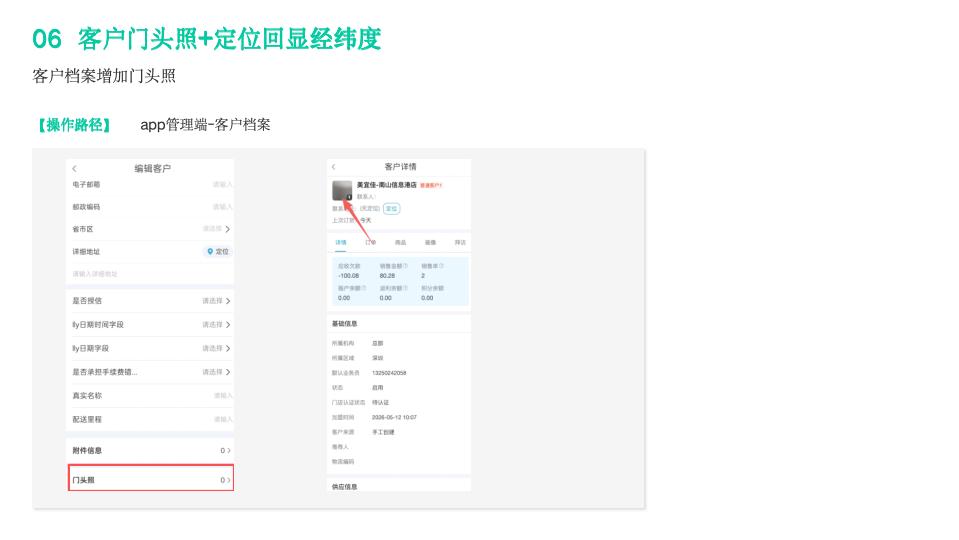Click the 加盟时间 value 2026-05-12 10:07
The height and width of the screenshot is (540, 959).
(394, 418)
